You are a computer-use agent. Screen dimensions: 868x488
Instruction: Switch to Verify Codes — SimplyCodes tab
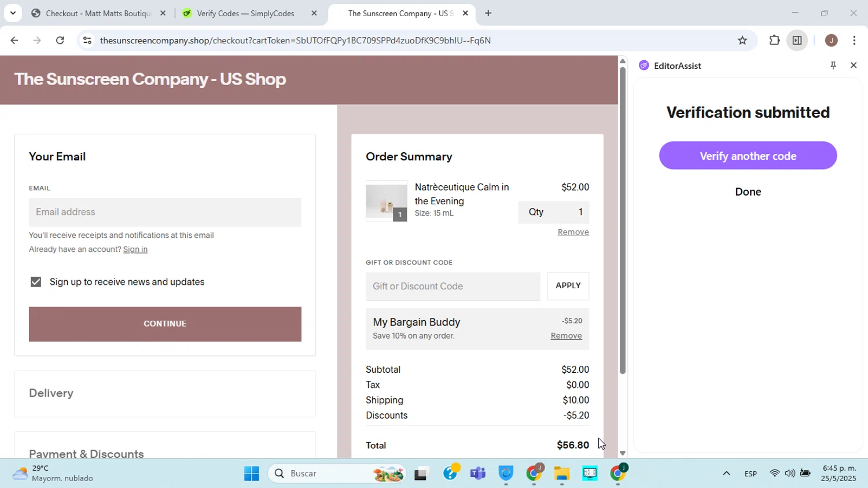pyautogui.click(x=245, y=13)
